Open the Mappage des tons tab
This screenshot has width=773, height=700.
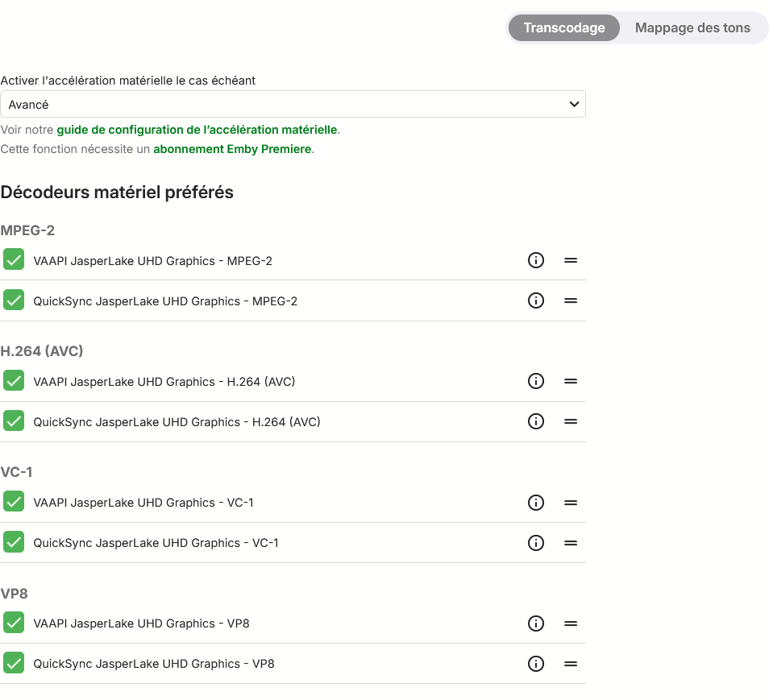[x=692, y=28]
